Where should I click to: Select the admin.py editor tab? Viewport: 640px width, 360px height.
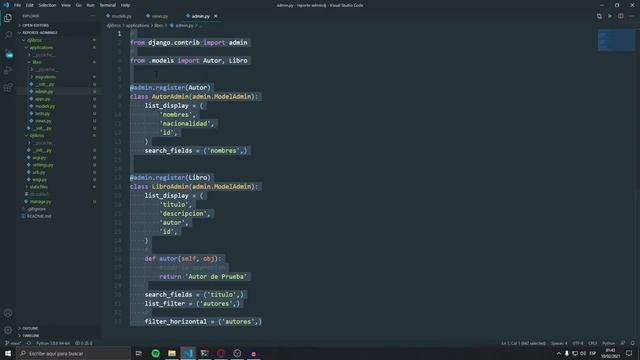(x=201, y=16)
